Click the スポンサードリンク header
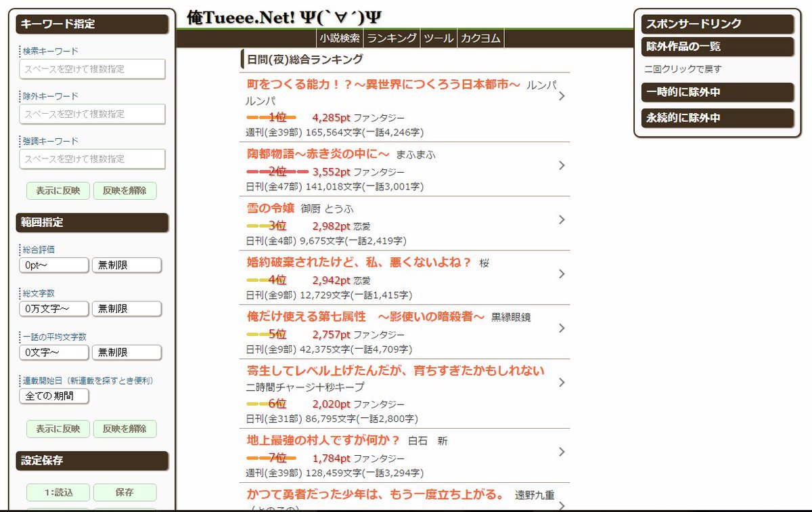The height and width of the screenshot is (512, 812). point(717,24)
